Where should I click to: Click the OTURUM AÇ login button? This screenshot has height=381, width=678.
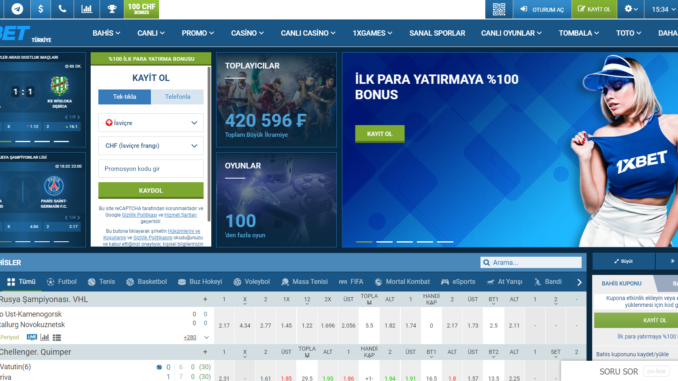542,9
